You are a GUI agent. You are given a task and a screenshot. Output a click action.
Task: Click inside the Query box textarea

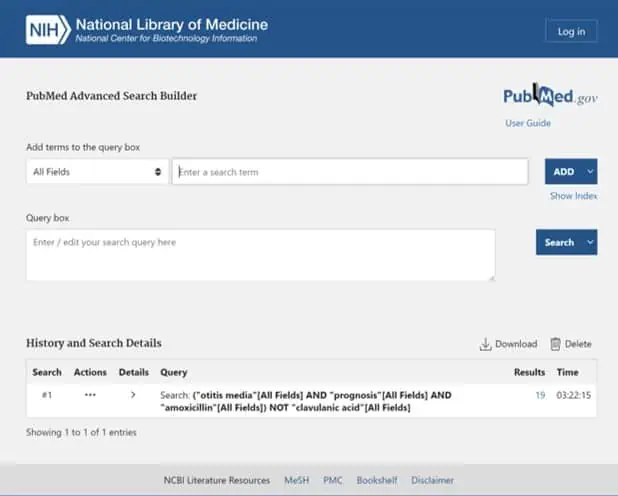pos(260,255)
